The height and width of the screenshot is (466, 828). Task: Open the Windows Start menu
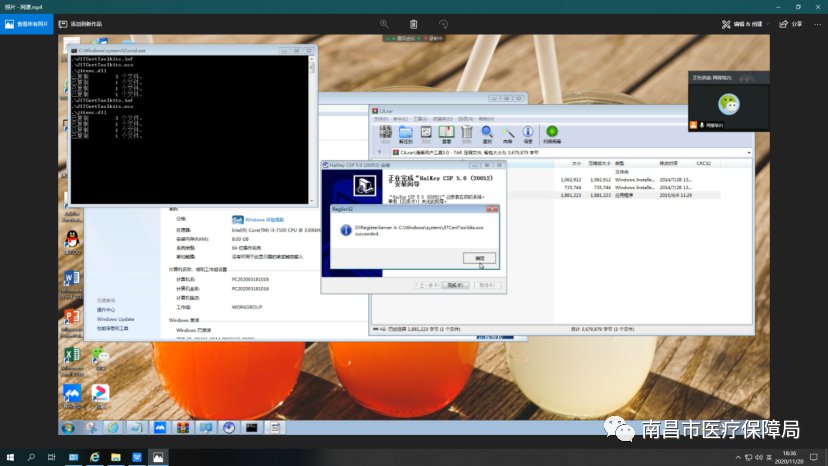tap(11, 456)
